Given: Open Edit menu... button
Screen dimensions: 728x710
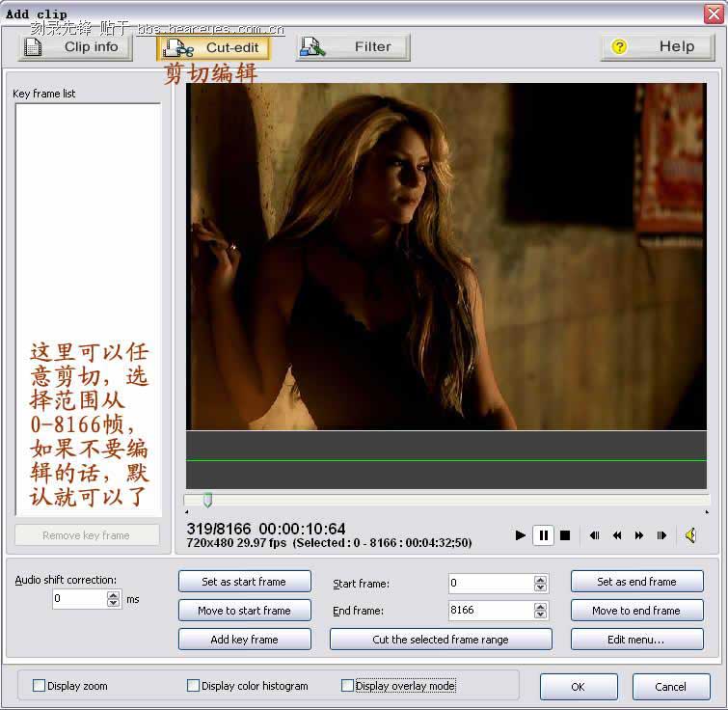Looking at the screenshot, I should [637, 640].
